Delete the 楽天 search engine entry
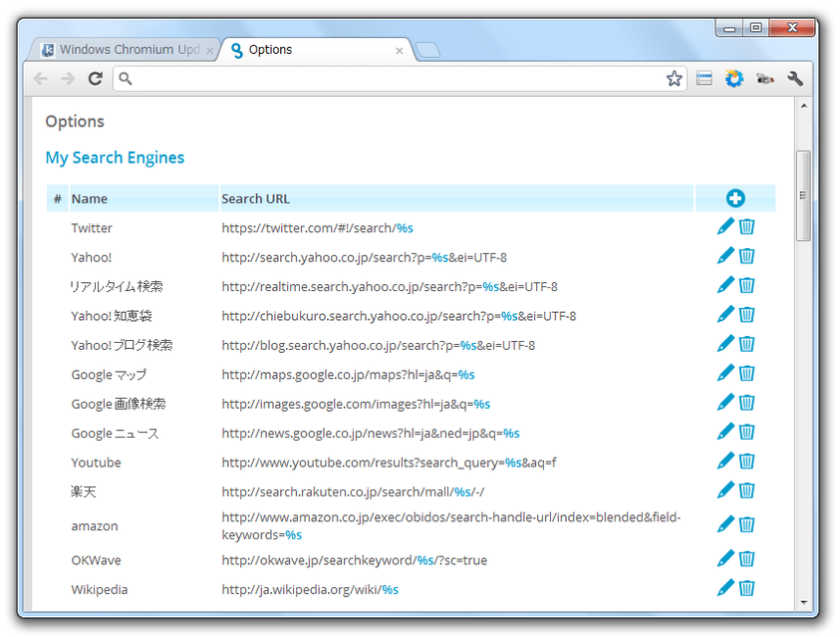Screen dimensions: 840x637 (746, 490)
